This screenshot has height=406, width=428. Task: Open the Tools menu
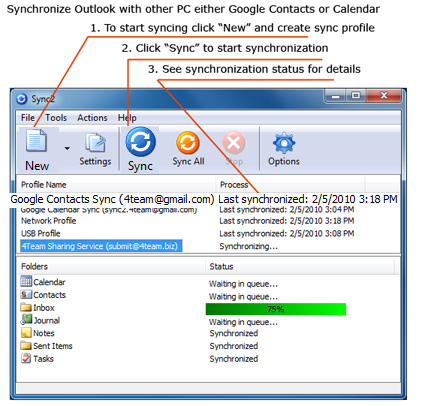pyautogui.click(x=56, y=118)
